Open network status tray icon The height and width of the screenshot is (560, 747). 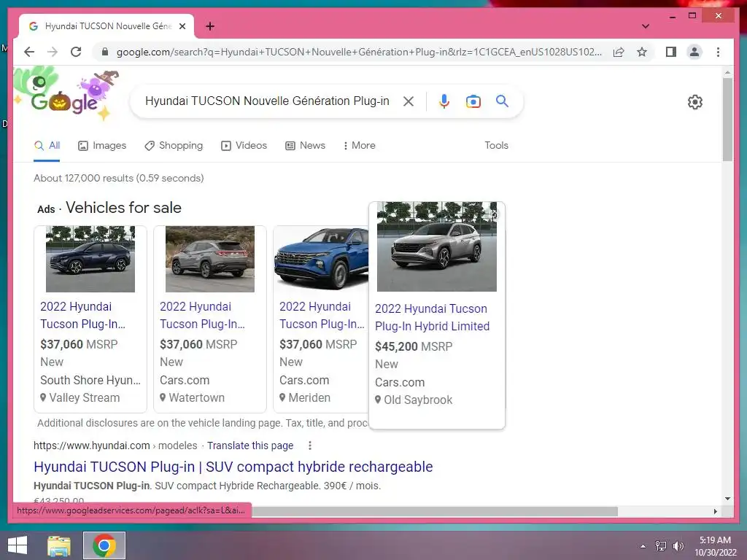click(661, 546)
